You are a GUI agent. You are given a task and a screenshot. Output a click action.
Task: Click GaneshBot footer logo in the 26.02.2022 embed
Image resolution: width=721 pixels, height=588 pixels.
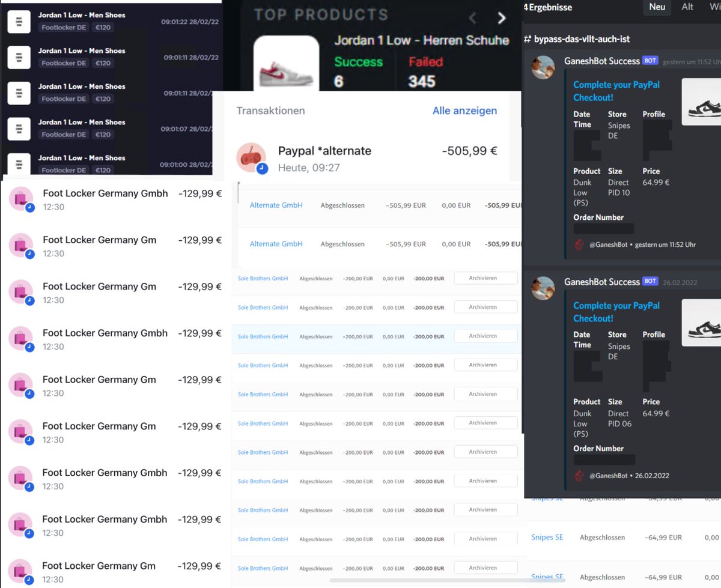[579, 476]
